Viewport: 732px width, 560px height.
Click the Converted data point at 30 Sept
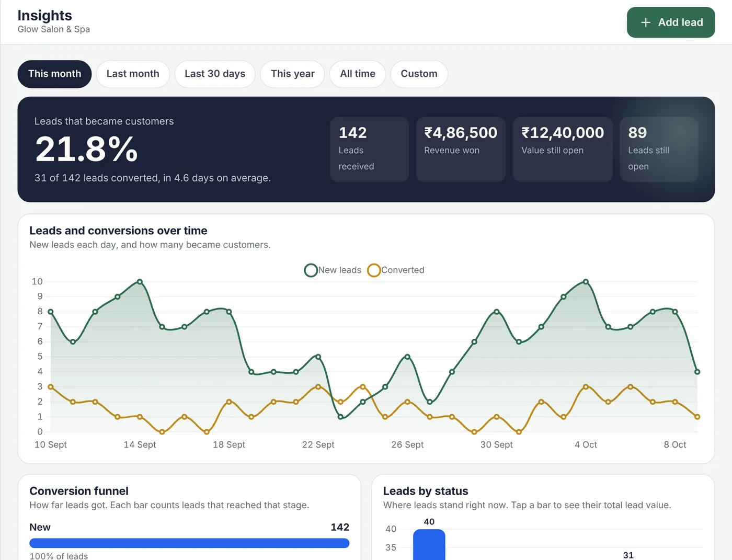pyautogui.click(x=497, y=417)
